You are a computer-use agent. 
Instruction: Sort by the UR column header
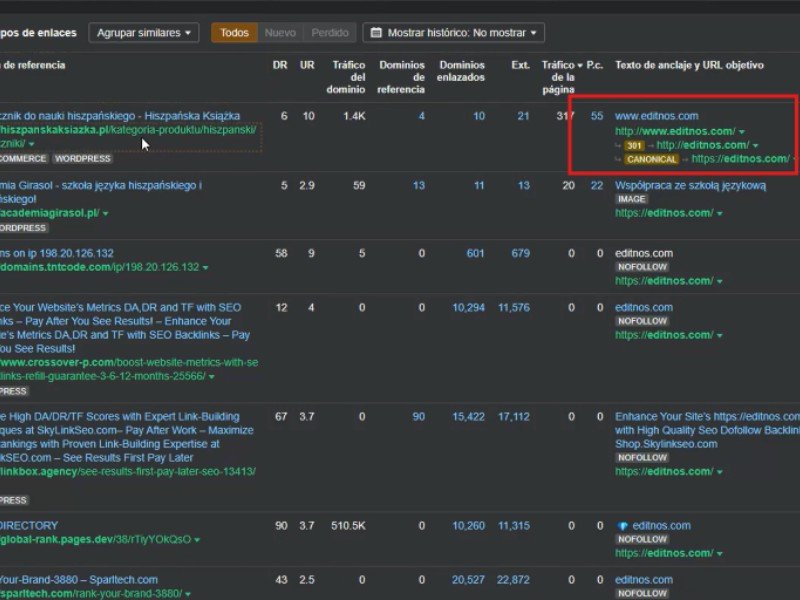click(307, 65)
